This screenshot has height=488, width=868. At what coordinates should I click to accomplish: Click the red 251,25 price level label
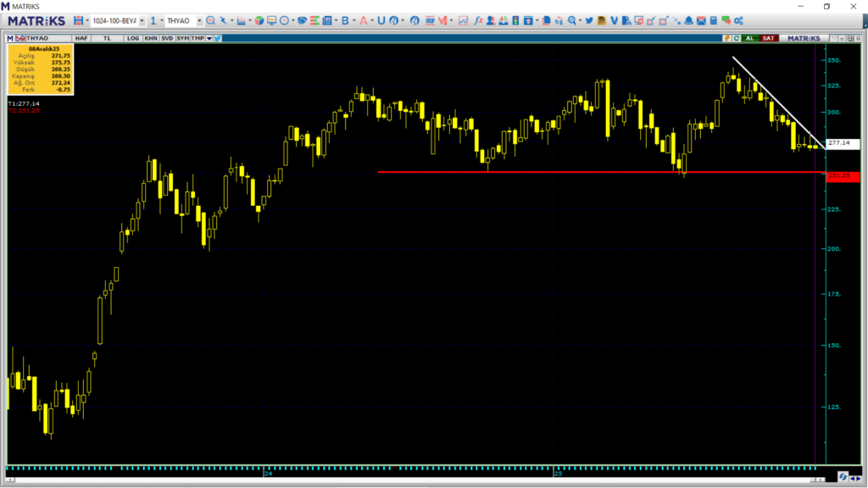pos(843,176)
